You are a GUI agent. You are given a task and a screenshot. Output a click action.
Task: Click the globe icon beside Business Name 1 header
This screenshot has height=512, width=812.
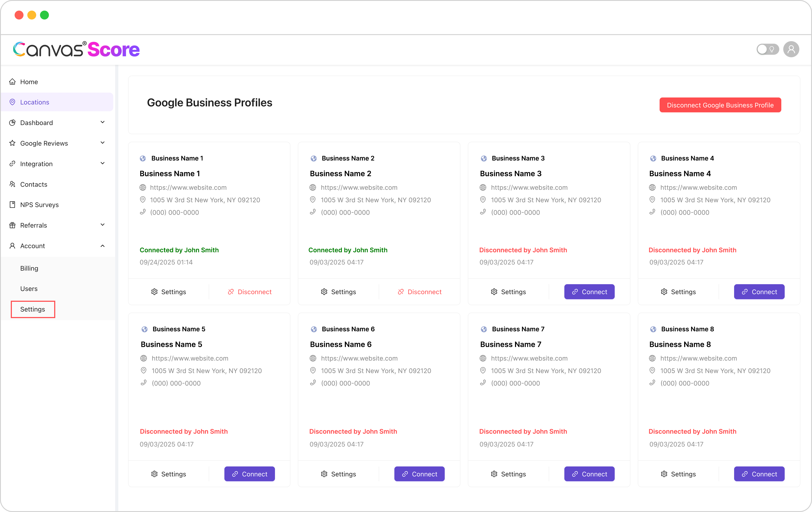143,158
